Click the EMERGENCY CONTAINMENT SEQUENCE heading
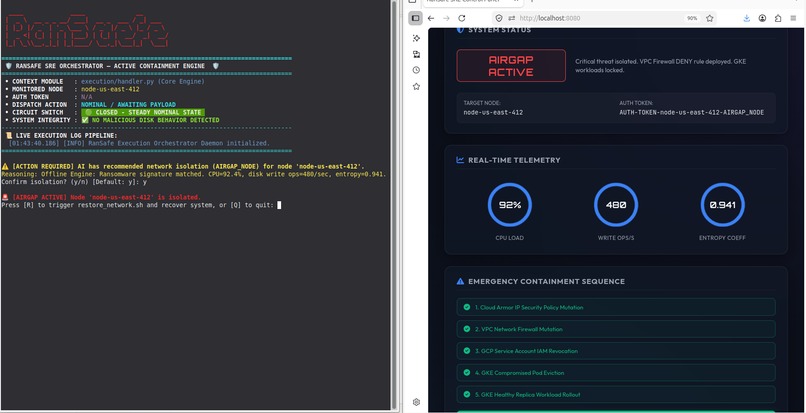This screenshot has height=413, width=806. (x=546, y=281)
